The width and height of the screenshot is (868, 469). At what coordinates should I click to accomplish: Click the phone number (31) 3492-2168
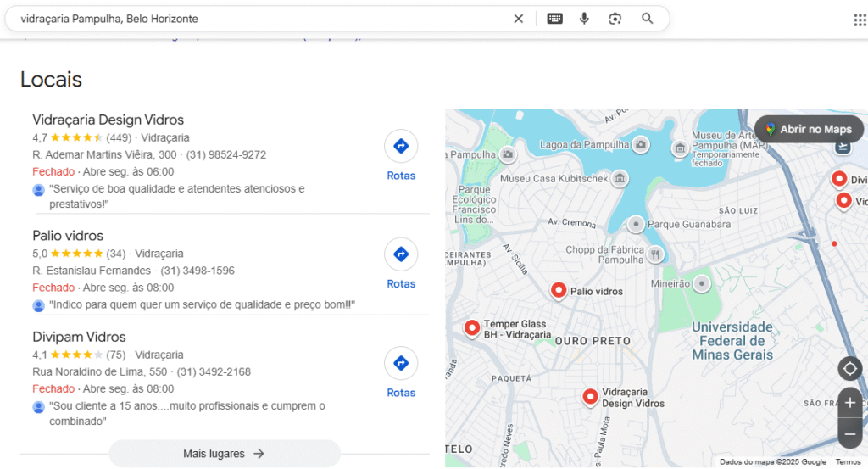(x=214, y=371)
